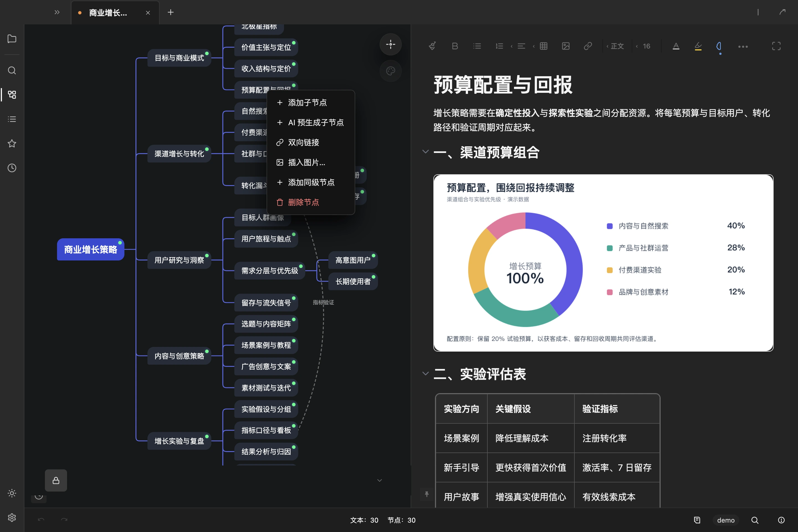Viewport: 798px width, 532px height.
Task: Select the 目标与商业模式 node
Action: pos(179,58)
